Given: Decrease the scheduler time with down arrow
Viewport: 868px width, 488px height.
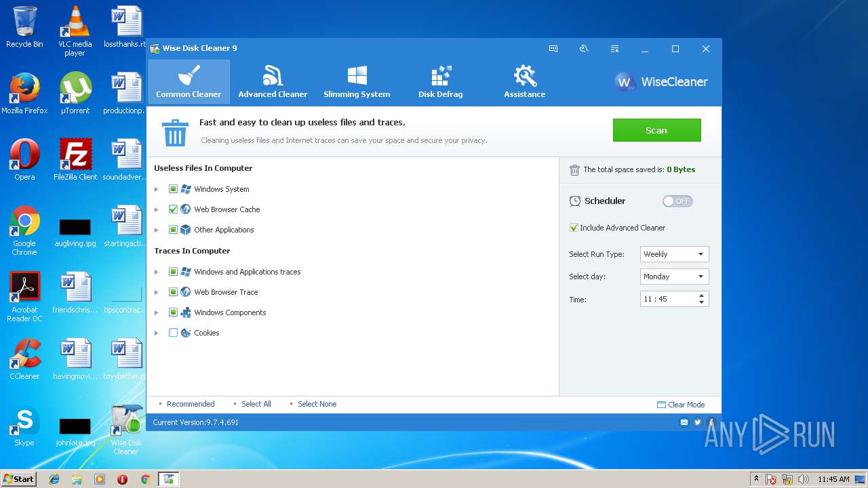Looking at the screenshot, I should click(701, 302).
